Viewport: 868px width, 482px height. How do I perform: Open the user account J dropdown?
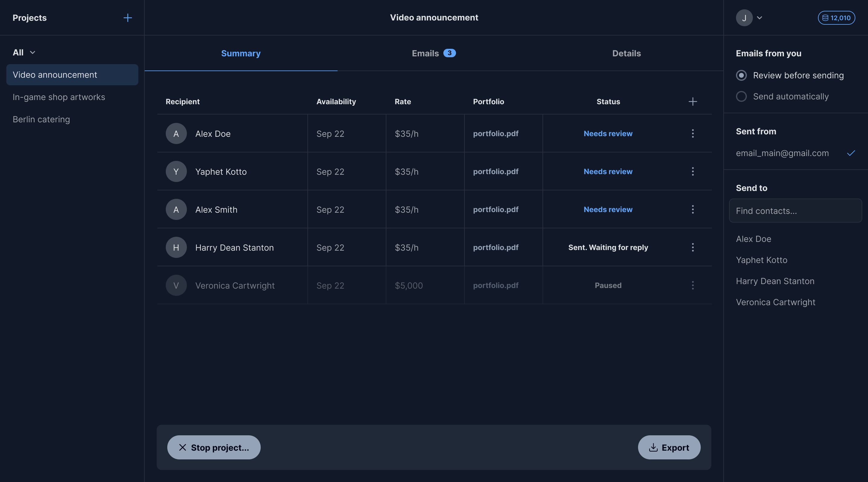749,18
